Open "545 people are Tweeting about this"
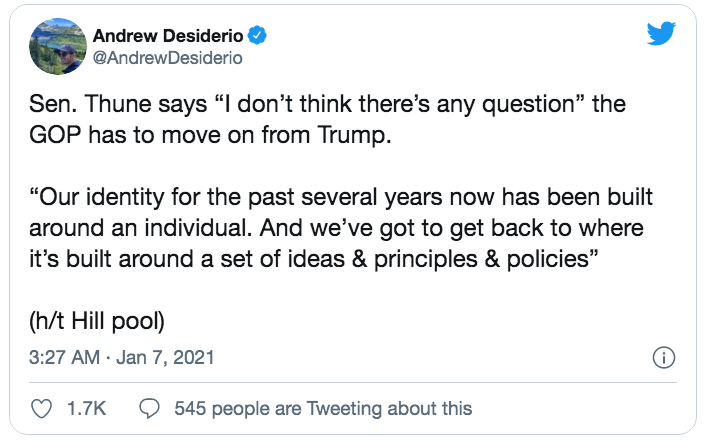 pyautogui.click(x=322, y=408)
